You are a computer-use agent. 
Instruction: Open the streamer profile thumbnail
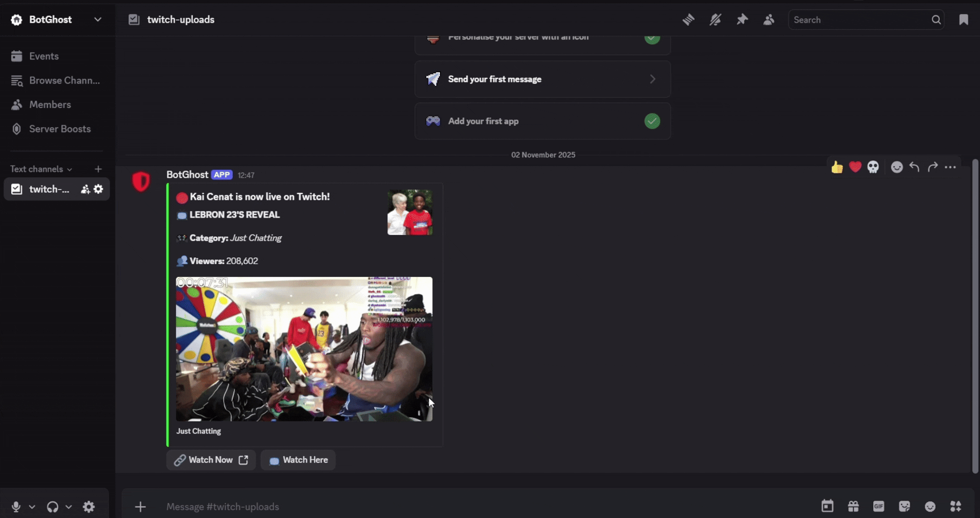tap(410, 212)
